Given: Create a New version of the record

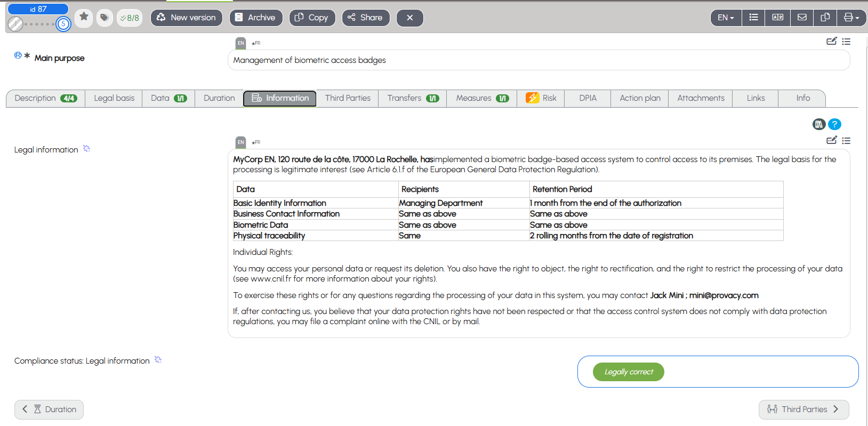Looking at the screenshot, I should pos(186,18).
